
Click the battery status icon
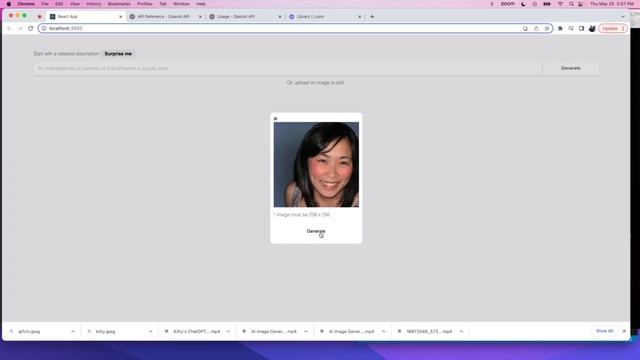(x=547, y=4)
